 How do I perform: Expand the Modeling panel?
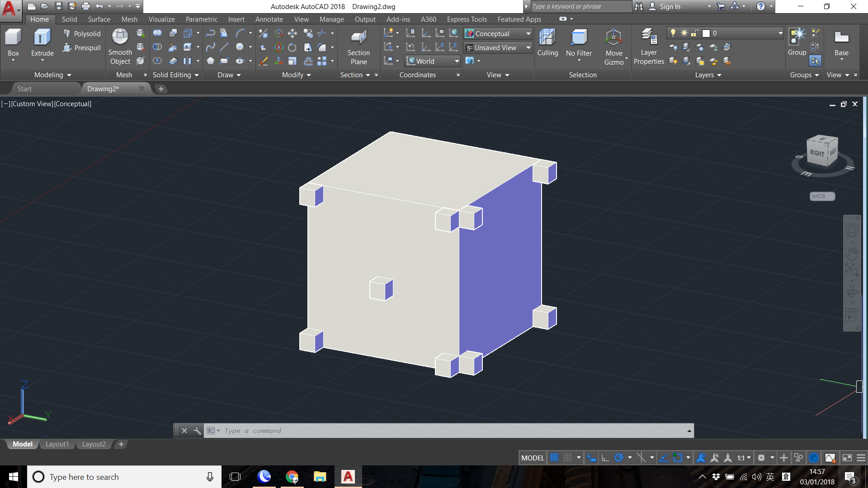[x=52, y=75]
